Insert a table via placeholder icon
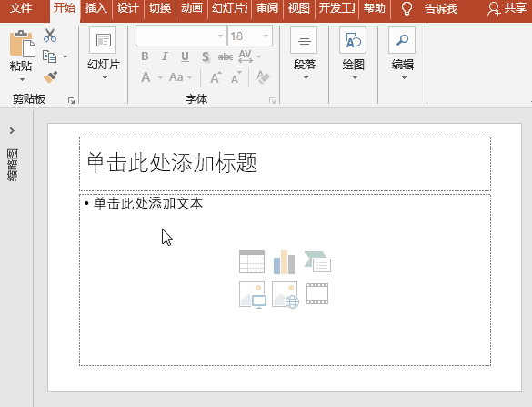 (x=252, y=262)
